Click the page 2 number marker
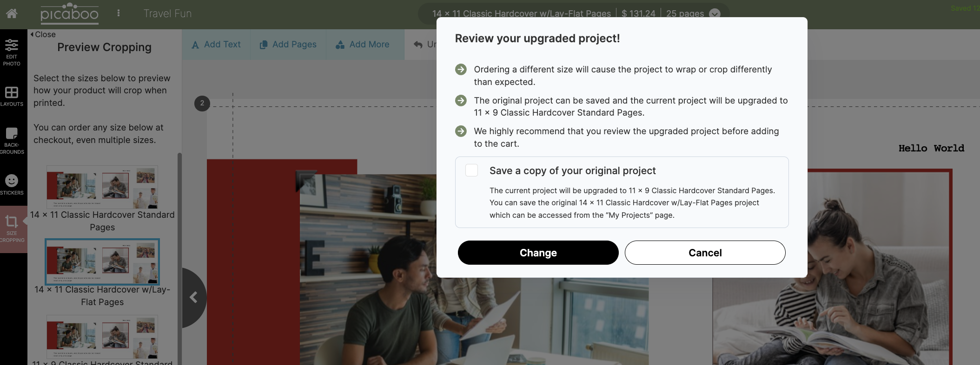 (x=202, y=103)
